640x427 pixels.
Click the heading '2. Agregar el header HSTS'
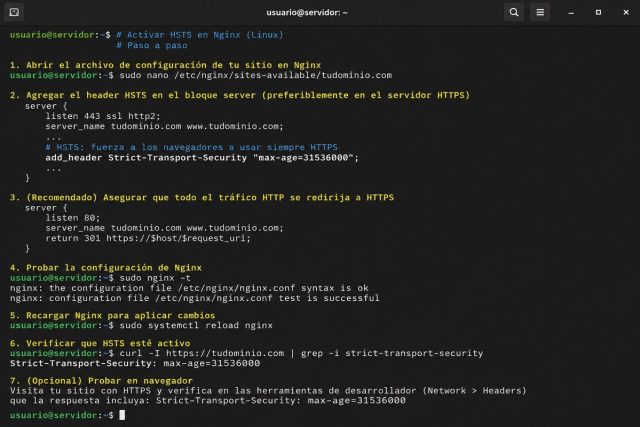click(x=240, y=95)
